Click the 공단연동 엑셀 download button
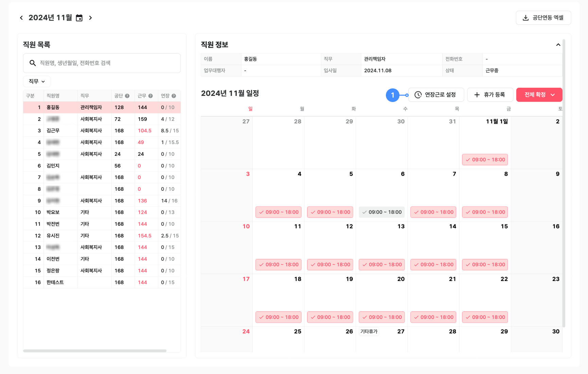Image resolution: width=588 pixels, height=374 pixels. click(543, 18)
